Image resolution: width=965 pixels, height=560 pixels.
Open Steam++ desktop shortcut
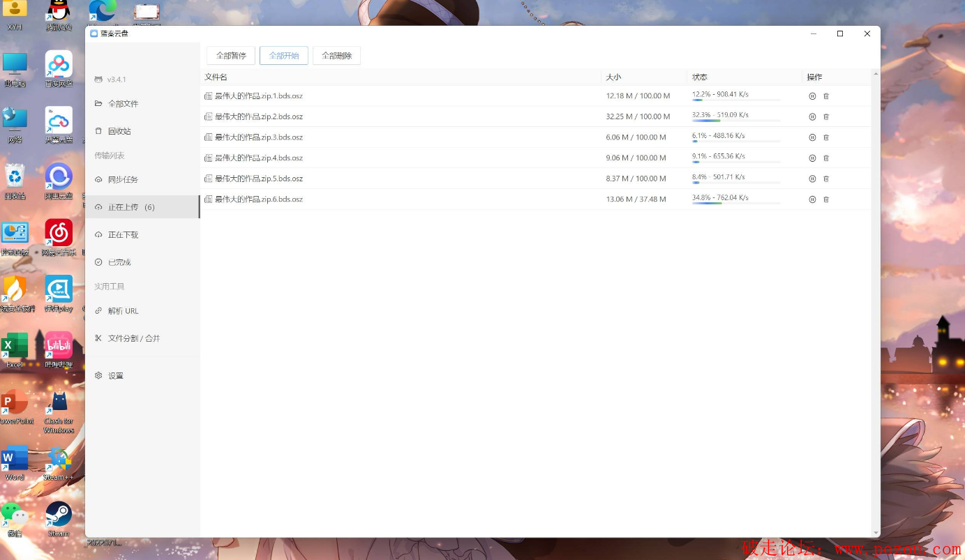pos(59,463)
